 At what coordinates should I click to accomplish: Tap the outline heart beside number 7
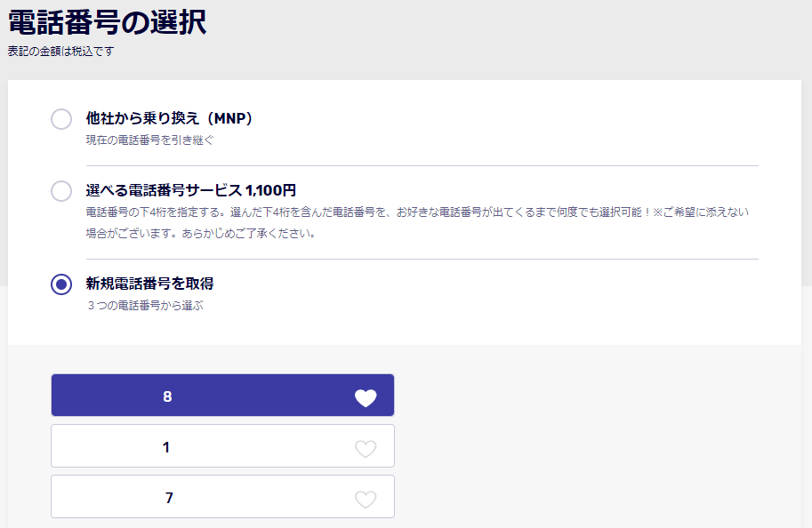[366, 499]
